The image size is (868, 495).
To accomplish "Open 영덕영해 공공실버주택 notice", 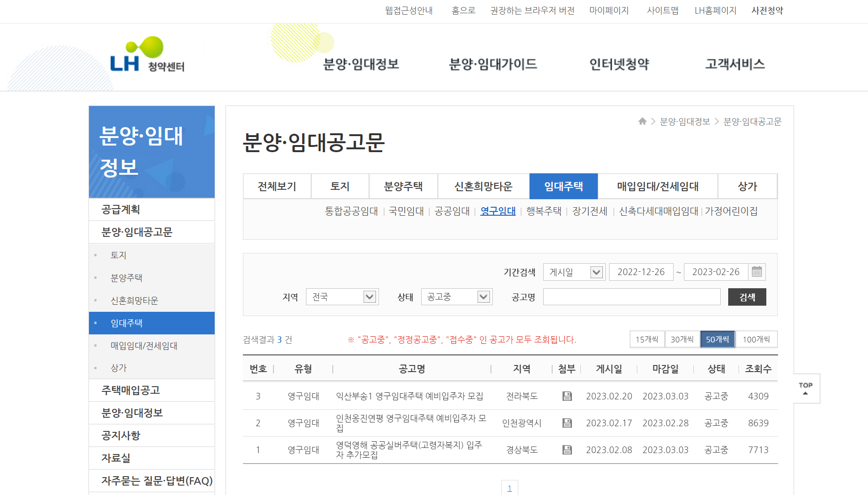I will (x=409, y=450).
